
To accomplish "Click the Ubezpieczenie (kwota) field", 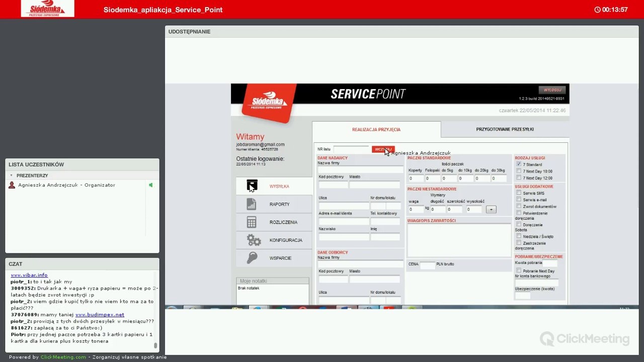I will pyautogui.click(x=523, y=296).
